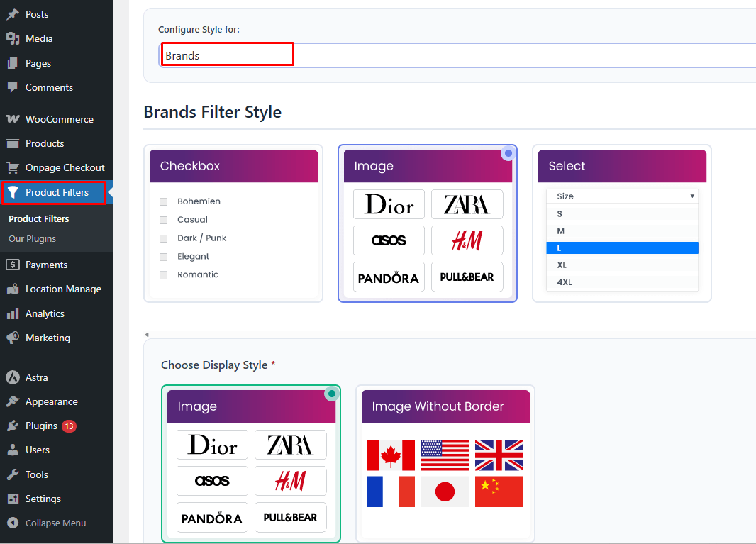The height and width of the screenshot is (544, 756).
Task: Click the Product Filters funnel icon
Action: coord(13,192)
